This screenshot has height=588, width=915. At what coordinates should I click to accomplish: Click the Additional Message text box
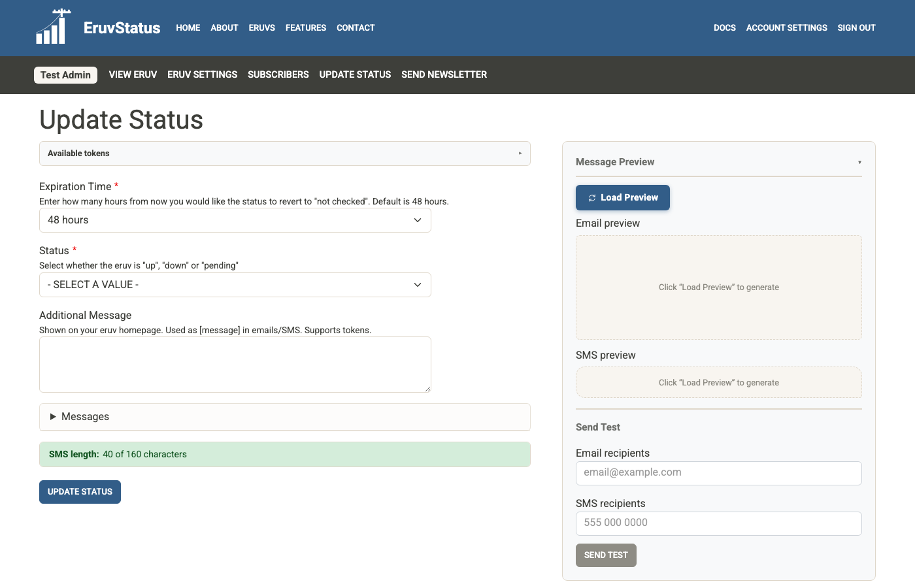235,364
